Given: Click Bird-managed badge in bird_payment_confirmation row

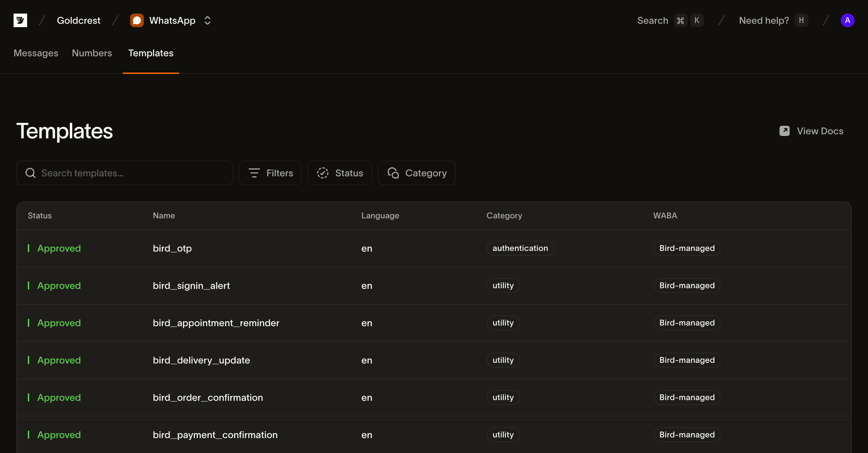Looking at the screenshot, I should click(687, 435).
